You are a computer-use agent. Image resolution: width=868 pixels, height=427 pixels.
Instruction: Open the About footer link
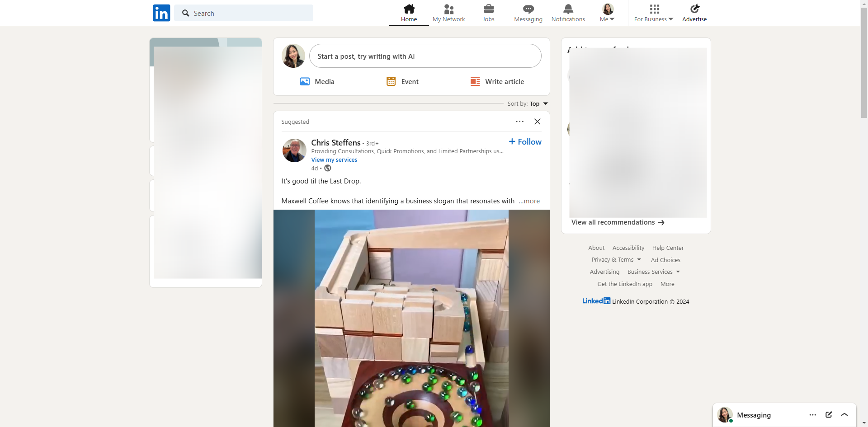point(596,248)
